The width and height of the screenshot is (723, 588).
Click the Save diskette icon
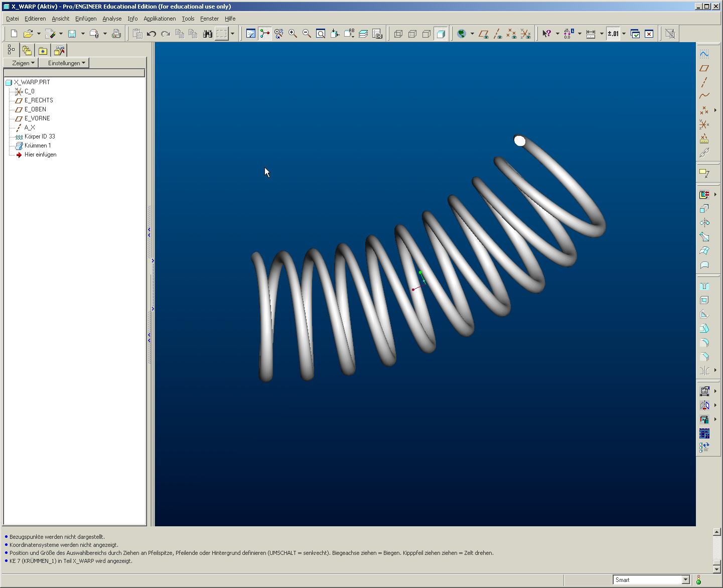tap(72, 34)
